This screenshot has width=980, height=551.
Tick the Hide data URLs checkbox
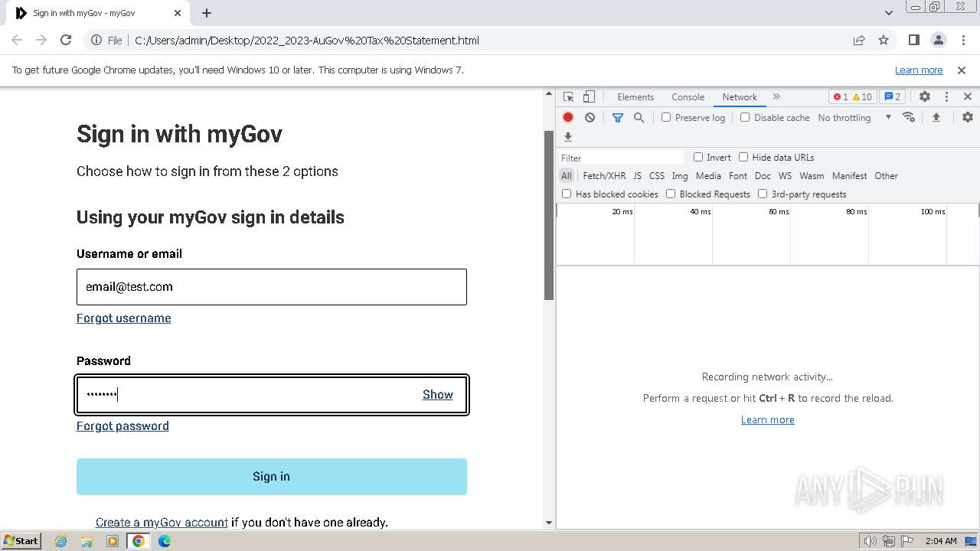(743, 157)
